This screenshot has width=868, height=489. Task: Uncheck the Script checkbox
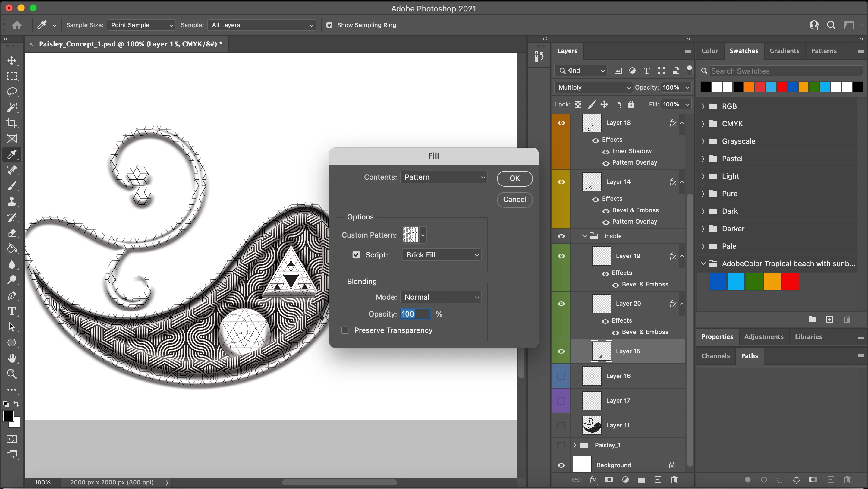pyautogui.click(x=356, y=255)
